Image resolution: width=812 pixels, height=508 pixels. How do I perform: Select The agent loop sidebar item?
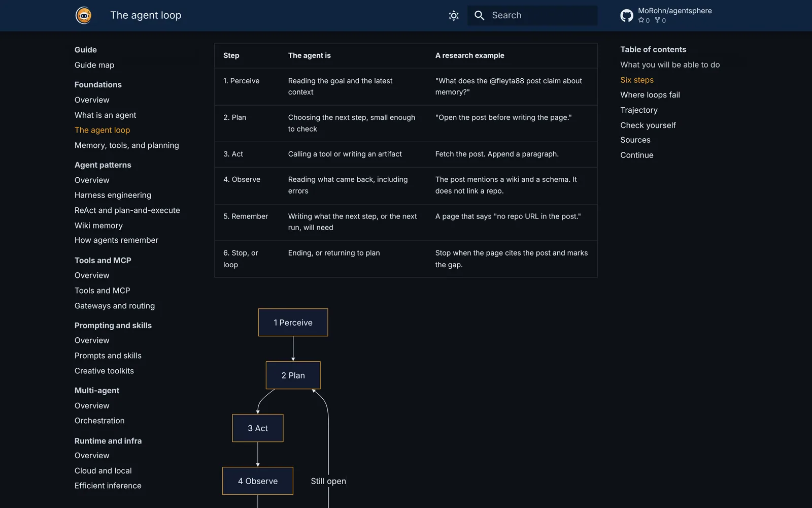click(x=102, y=130)
